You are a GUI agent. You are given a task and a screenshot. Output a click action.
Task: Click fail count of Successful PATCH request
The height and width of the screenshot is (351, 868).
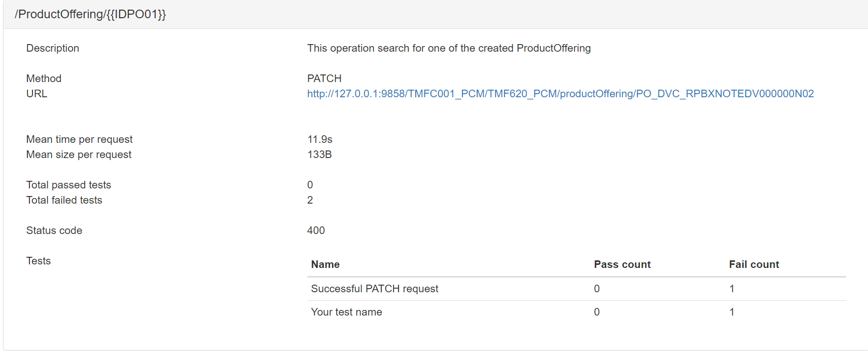point(732,289)
